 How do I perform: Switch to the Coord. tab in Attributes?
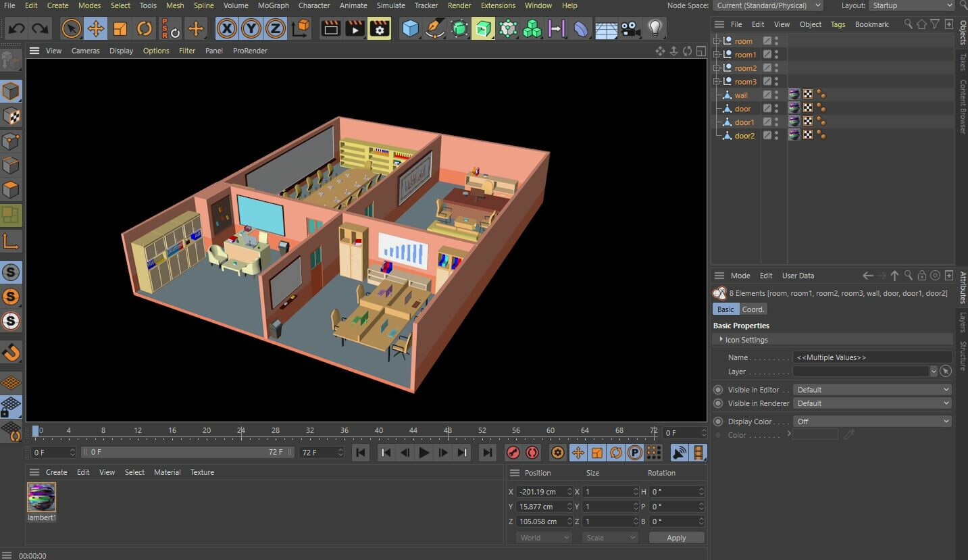point(753,309)
